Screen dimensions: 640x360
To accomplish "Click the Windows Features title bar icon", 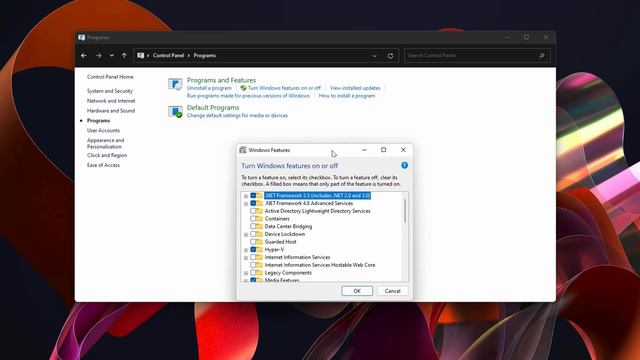I will point(243,150).
